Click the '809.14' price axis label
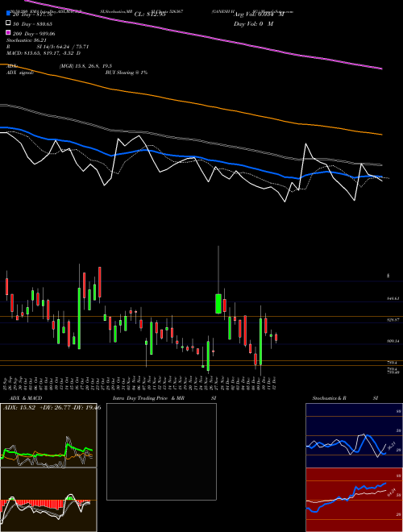The height and width of the screenshot is (532, 403). 393,341
